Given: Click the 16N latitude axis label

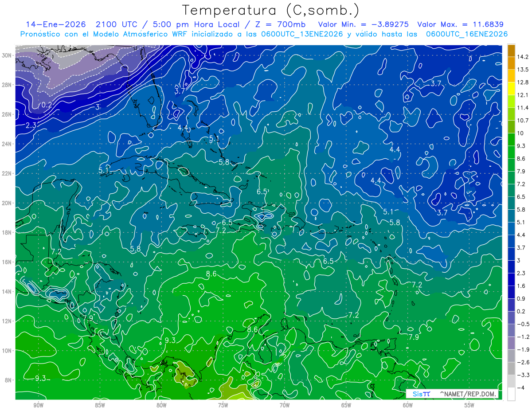Looking at the screenshot, I should (x=7, y=262).
